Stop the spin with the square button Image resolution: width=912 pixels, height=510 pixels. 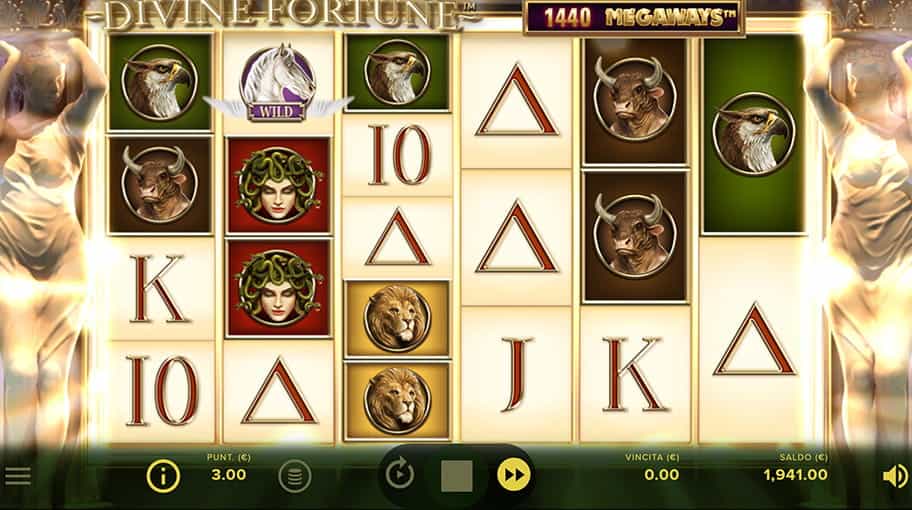click(457, 476)
